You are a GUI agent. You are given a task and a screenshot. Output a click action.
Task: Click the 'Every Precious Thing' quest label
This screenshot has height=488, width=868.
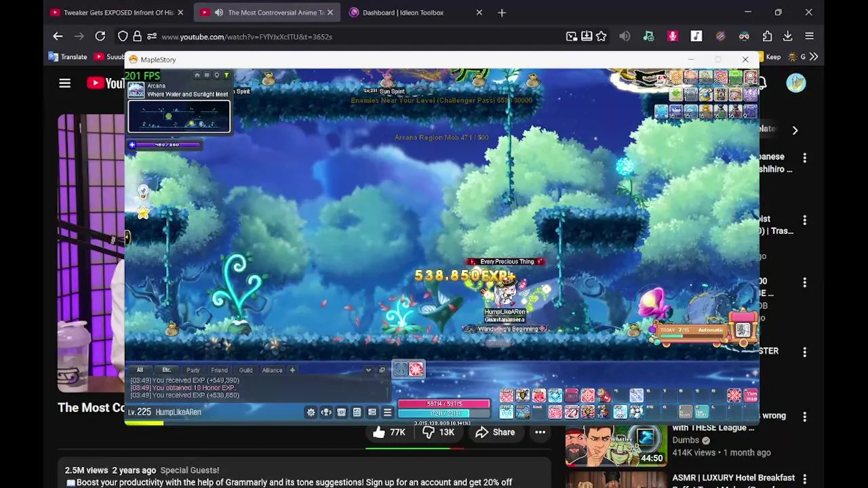tap(507, 262)
